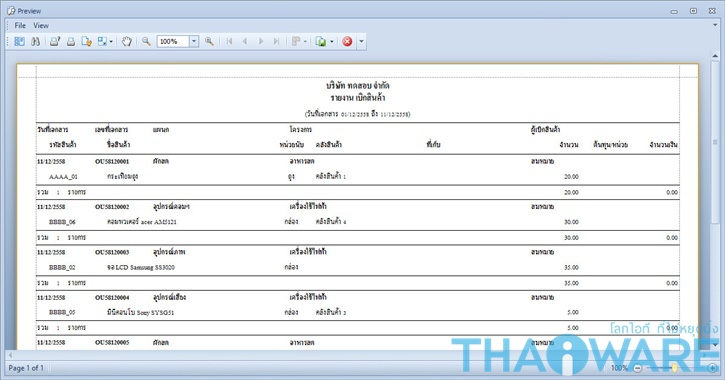Click 'Page 1 of 1' in status bar
Image resolution: width=725 pixels, height=380 pixels.
click(26, 368)
